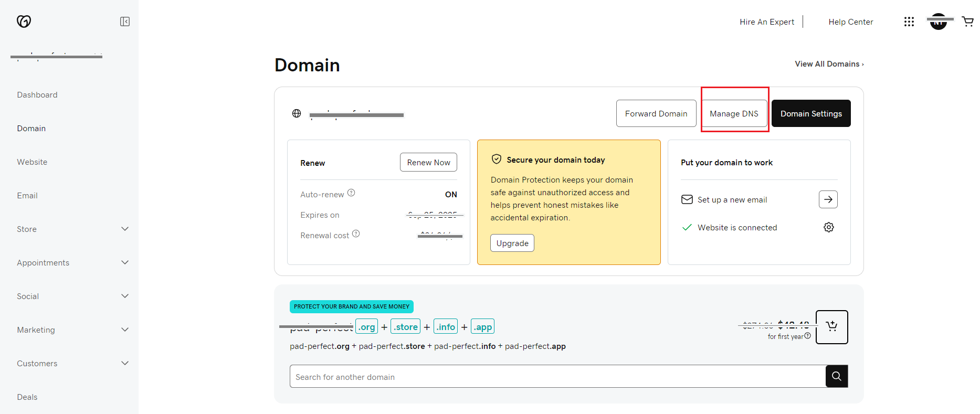The height and width of the screenshot is (414, 980).
Task: Open the Email sidebar item
Action: coord(27,196)
